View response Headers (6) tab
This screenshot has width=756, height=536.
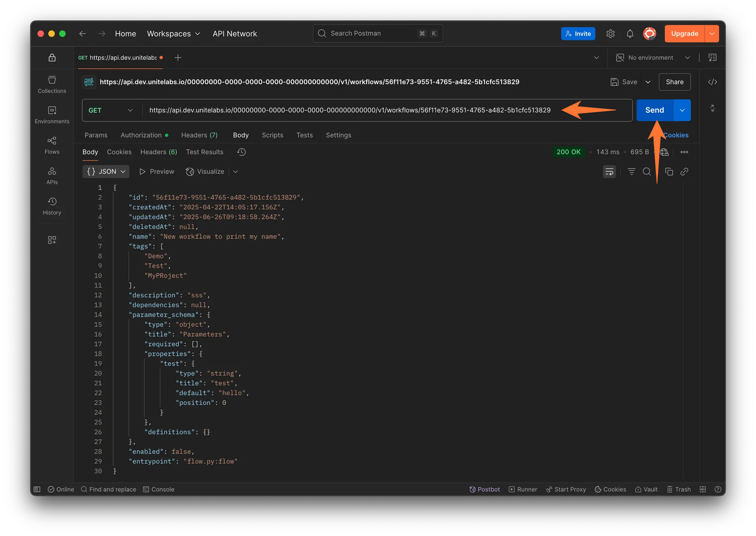click(x=159, y=152)
